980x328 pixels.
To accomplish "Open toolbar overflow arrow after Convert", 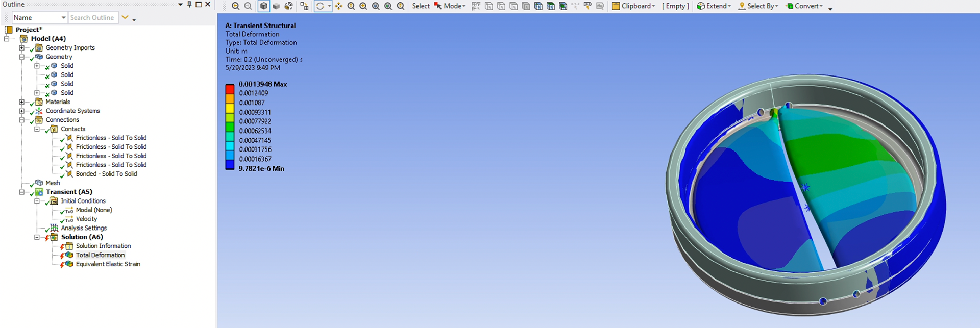I will [x=830, y=8].
